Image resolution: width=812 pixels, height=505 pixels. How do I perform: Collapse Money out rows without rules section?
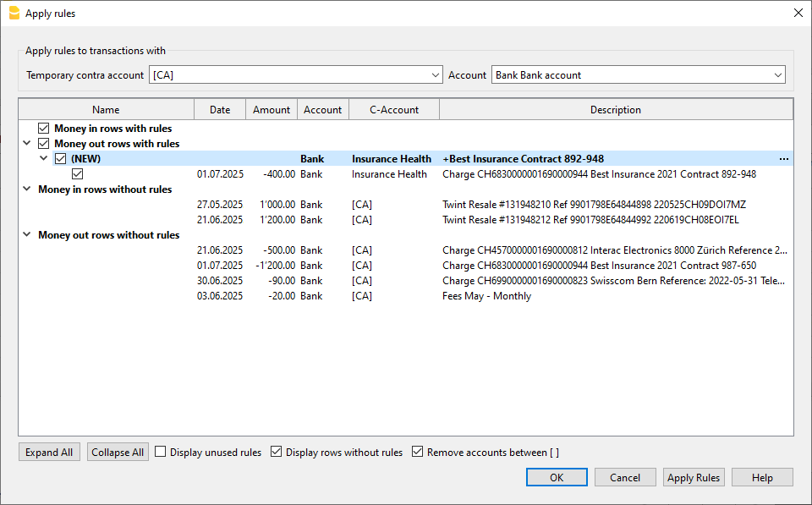coord(27,235)
